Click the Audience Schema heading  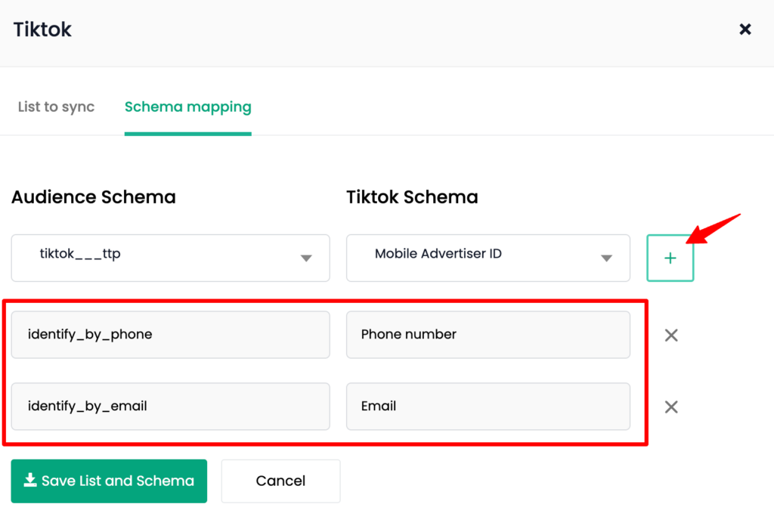coord(93,197)
